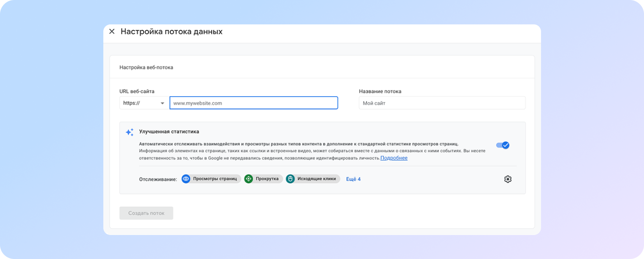This screenshot has height=259, width=644.
Task: Close the data stream setup dialog
Action: pyautogui.click(x=112, y=32)
